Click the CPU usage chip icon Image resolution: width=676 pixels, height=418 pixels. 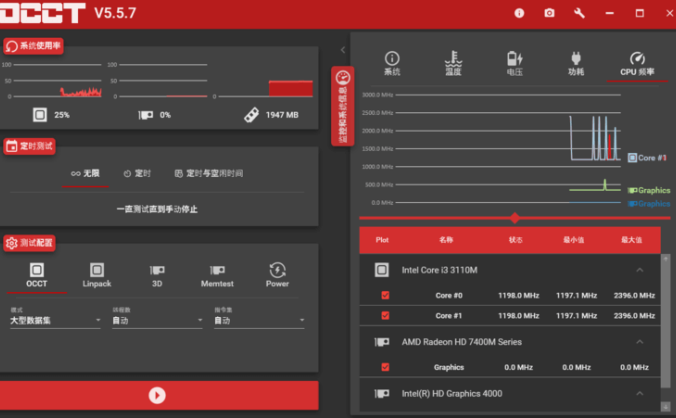coord(40,115)
